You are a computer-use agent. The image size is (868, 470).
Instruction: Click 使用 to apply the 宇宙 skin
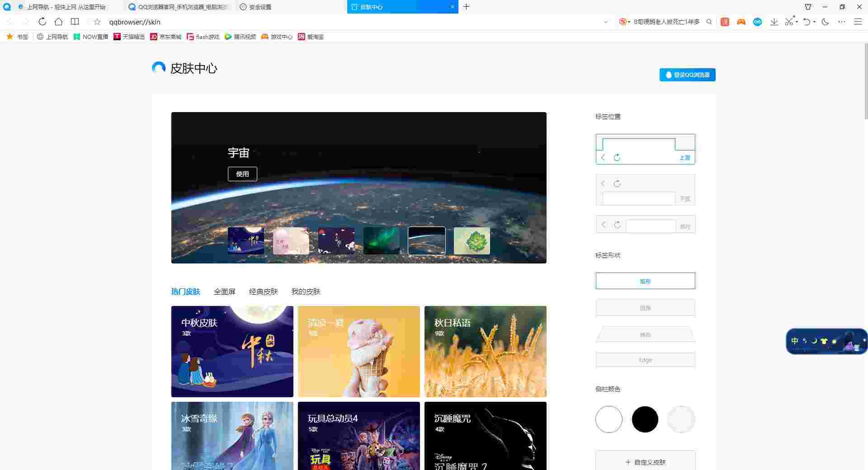click(x=242, y=174)
